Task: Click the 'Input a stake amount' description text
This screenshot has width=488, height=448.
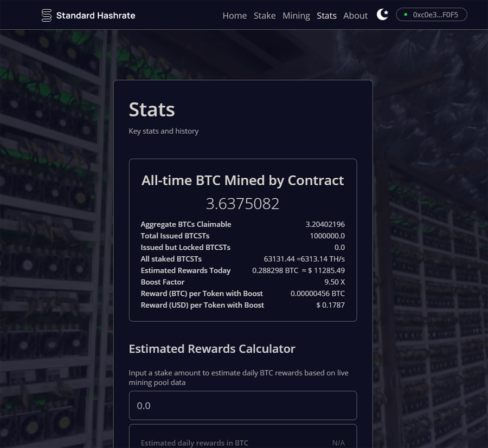Action: click(239, 378)
